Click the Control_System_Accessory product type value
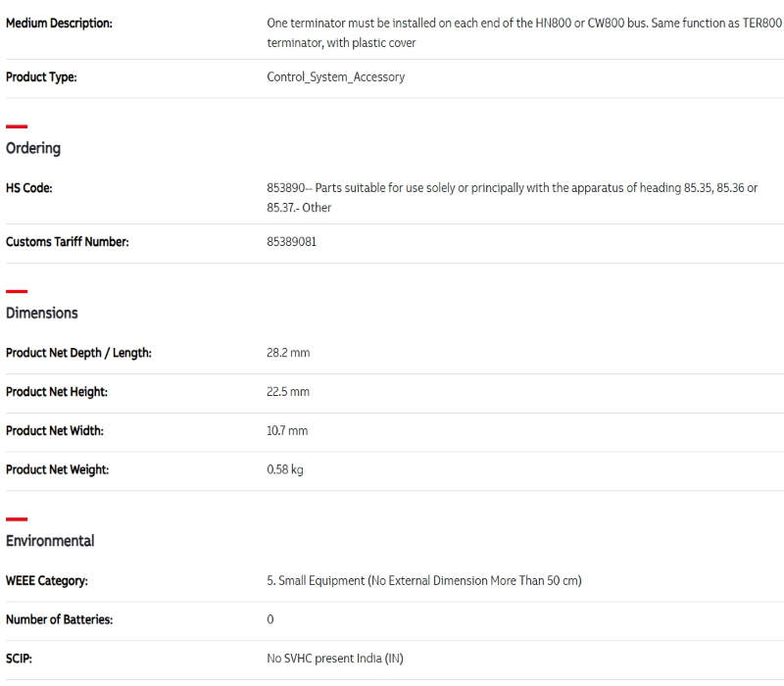 335,77
